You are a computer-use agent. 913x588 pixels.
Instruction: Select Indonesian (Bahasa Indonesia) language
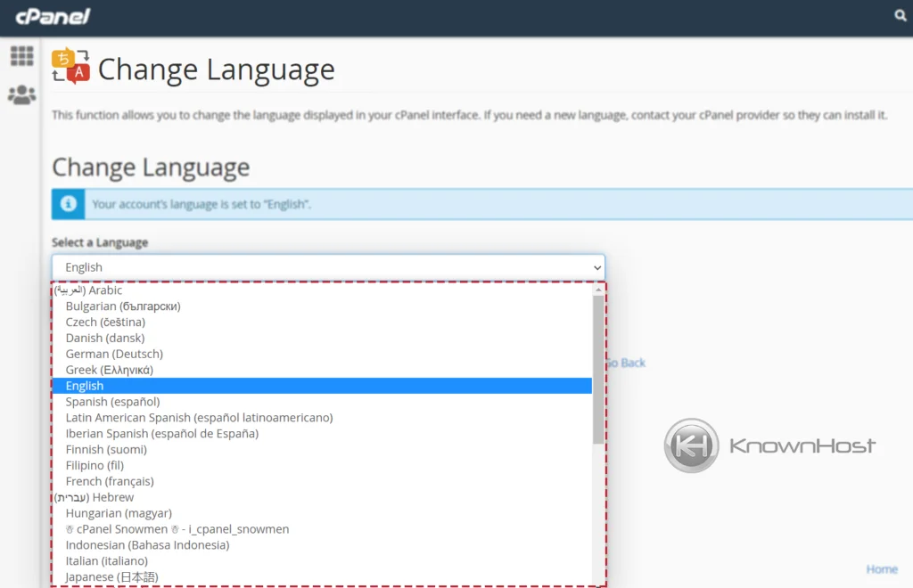pos(322,545)
